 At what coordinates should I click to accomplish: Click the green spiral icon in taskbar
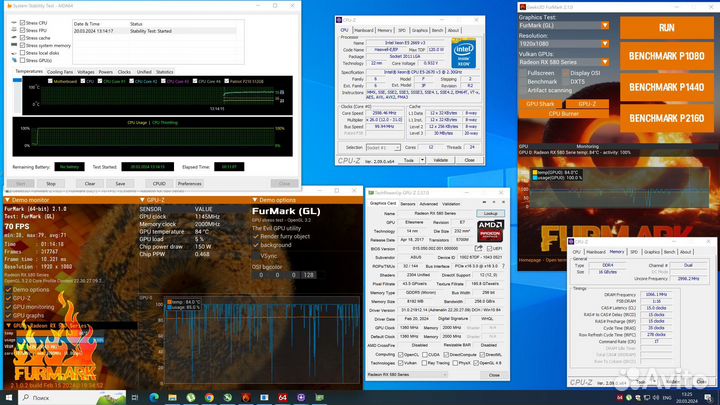[227, 397]
